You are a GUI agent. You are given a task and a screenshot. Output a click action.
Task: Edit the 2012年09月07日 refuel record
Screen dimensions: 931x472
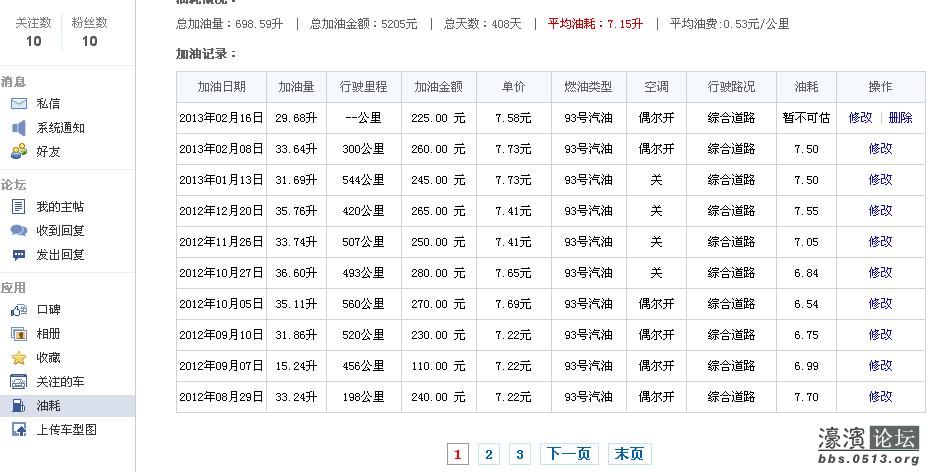pyautogui.click(x=880, y=366)
